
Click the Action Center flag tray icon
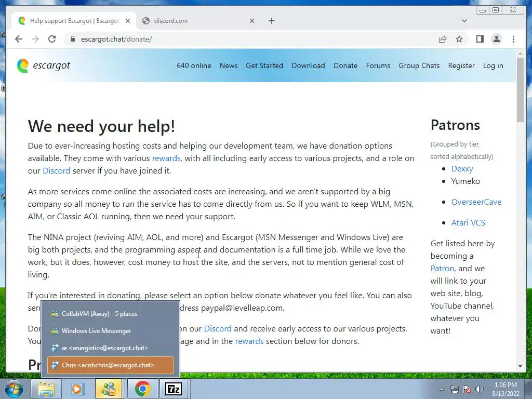tap(467, 389)
